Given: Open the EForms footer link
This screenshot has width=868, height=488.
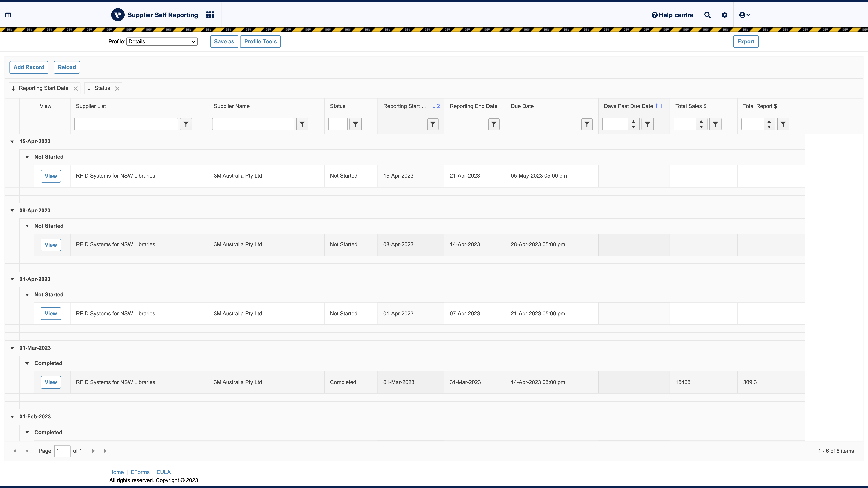Looking at the screenshot, I should [x=140, y=472].
